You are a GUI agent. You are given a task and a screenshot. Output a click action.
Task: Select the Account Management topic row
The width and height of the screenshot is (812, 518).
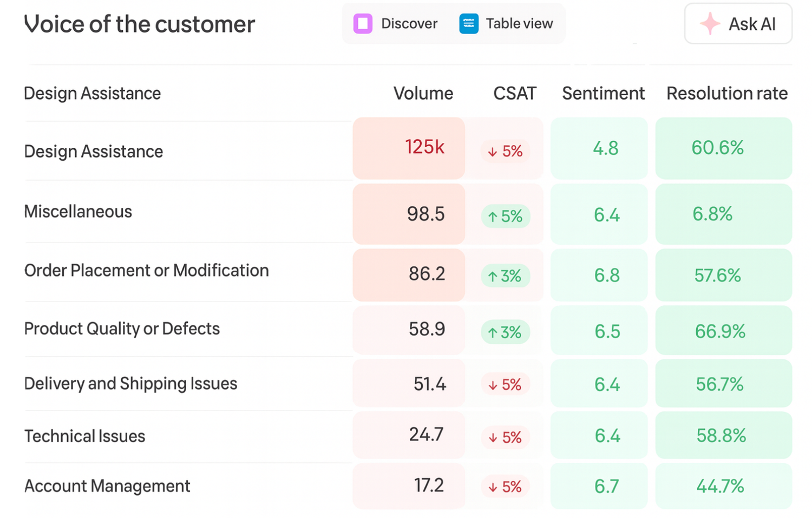[x=107, y=486]
